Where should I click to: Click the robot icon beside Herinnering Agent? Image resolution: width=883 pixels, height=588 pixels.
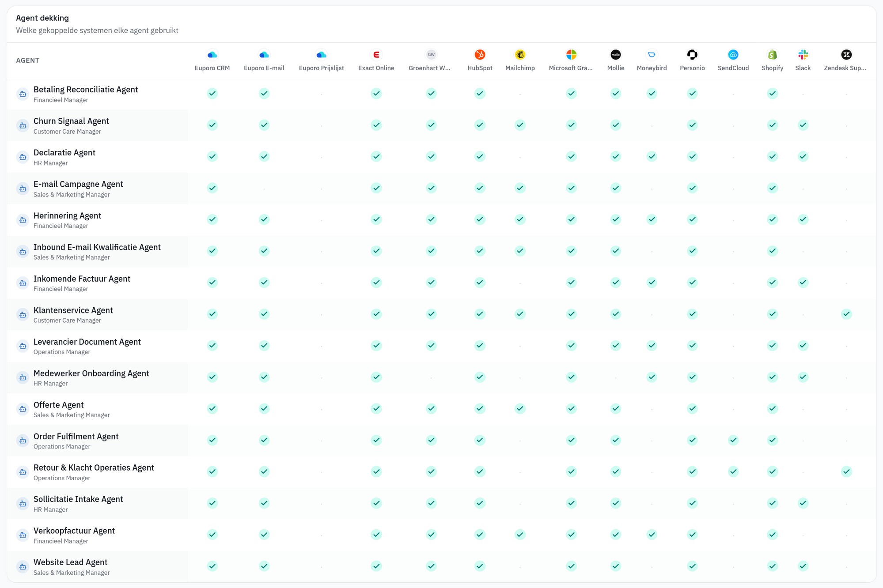click(x=23, y=220)
